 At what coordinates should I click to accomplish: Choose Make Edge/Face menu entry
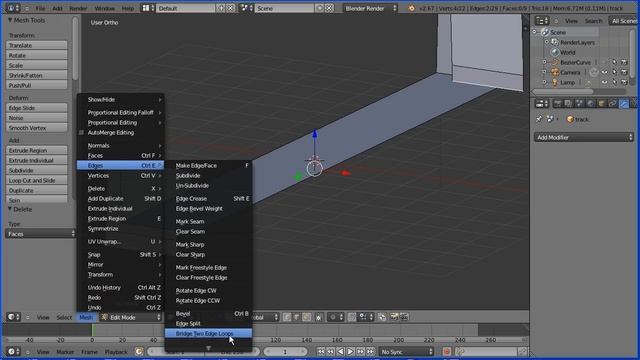pyautogui.click(x=208, y=165)
